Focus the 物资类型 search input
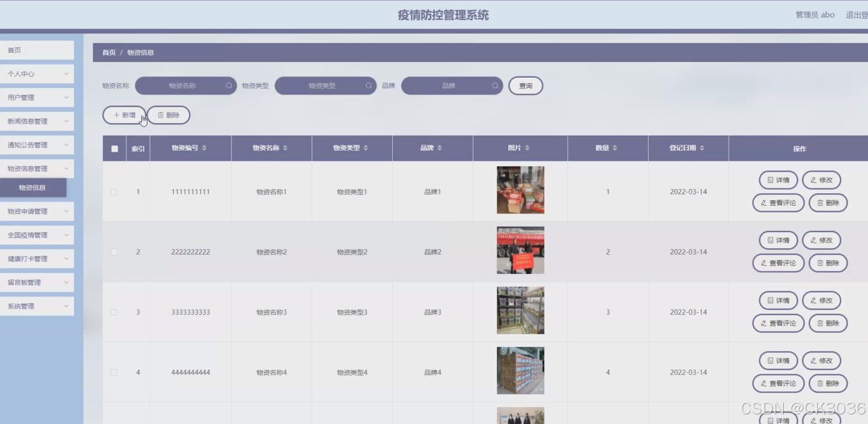The height and width of the screenshot is (424, 868). pos(325,86)
